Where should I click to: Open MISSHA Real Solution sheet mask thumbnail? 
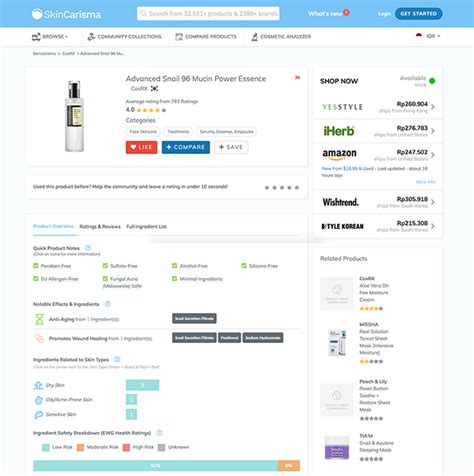pyautogui.click(x=337, y=342)
